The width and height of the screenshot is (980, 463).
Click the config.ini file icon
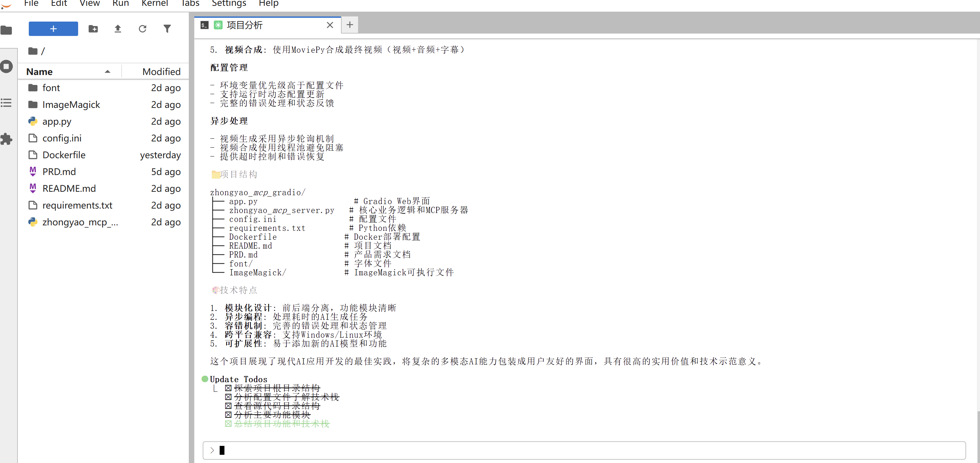coord(33,138)
